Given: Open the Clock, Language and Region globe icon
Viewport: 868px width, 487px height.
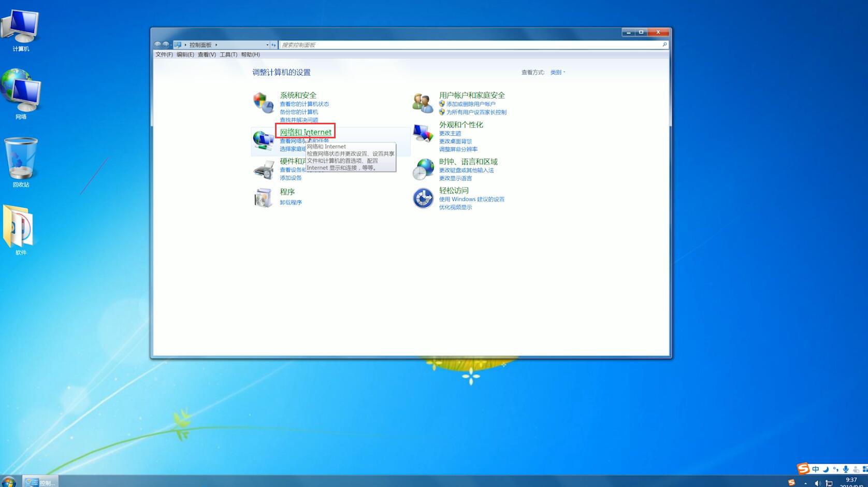Looking at the screenshot, I should coord(423,169).
